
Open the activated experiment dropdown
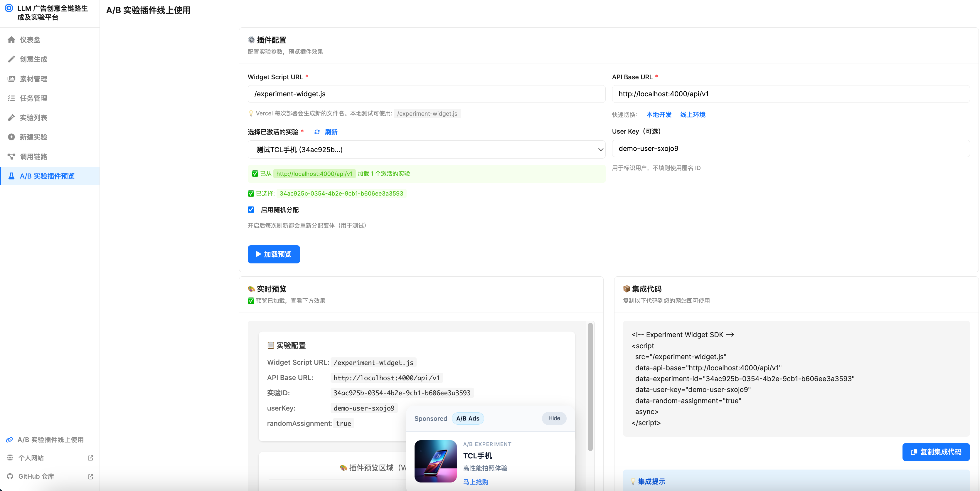click(427, 149)
